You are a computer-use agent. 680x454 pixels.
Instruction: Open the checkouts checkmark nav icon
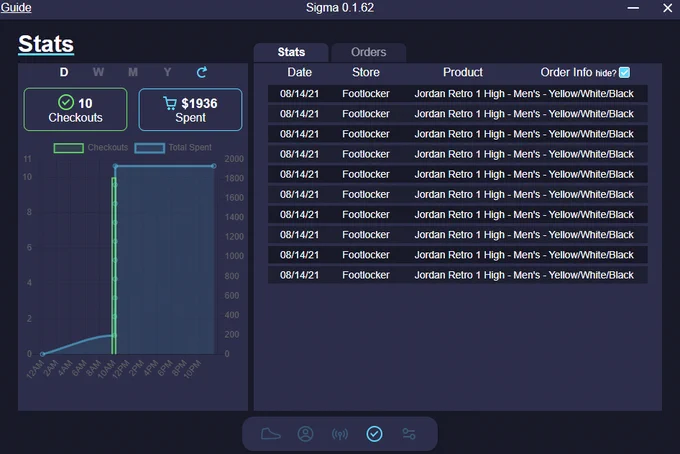(374, 434)
